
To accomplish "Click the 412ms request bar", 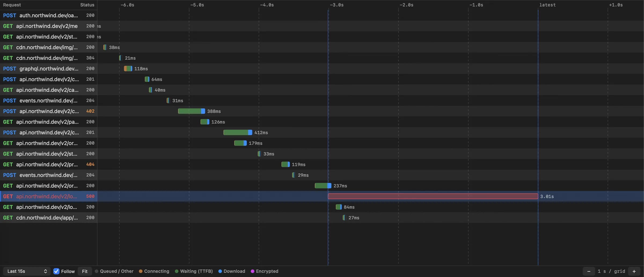I will 238,132.
